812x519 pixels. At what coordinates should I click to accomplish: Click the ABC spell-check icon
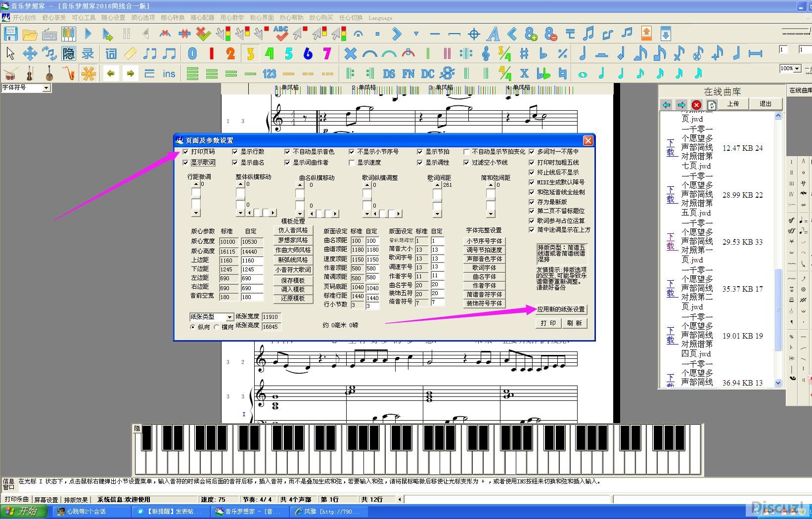point(281,34)
